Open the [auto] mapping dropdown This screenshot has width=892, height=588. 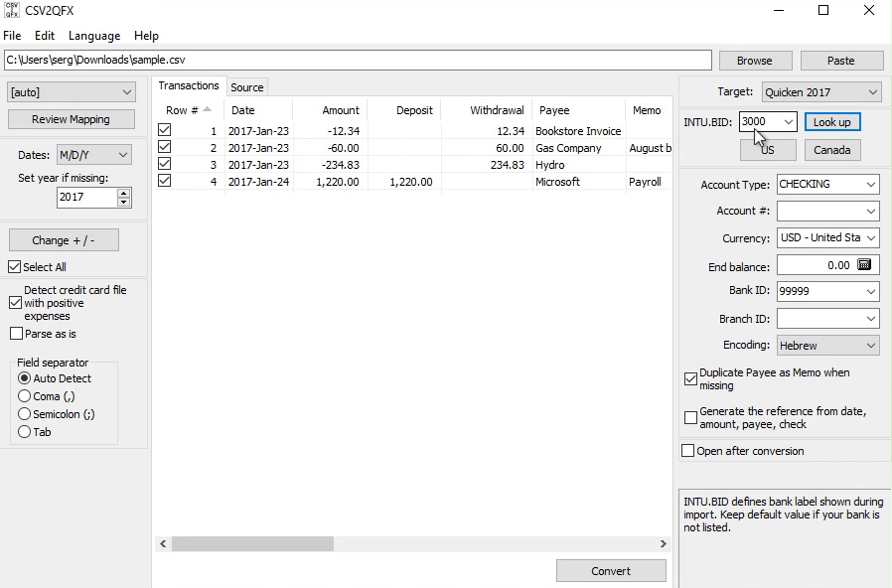tap(72, 92)
